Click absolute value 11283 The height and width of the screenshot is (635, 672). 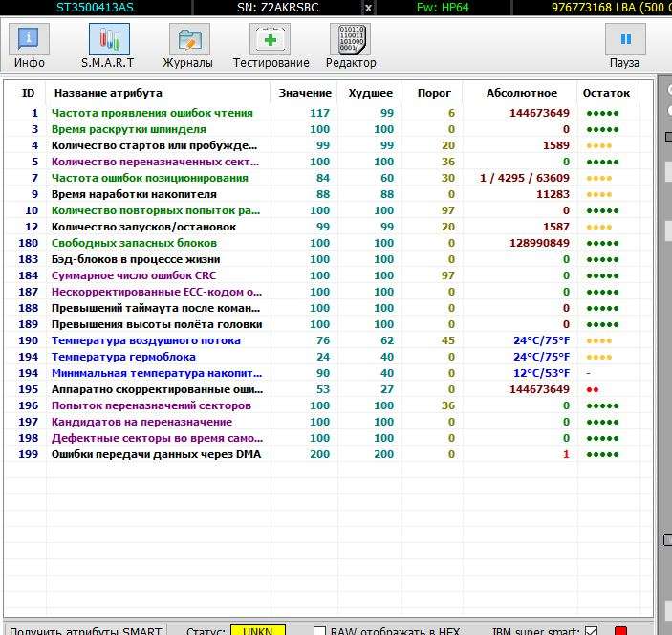553,194
